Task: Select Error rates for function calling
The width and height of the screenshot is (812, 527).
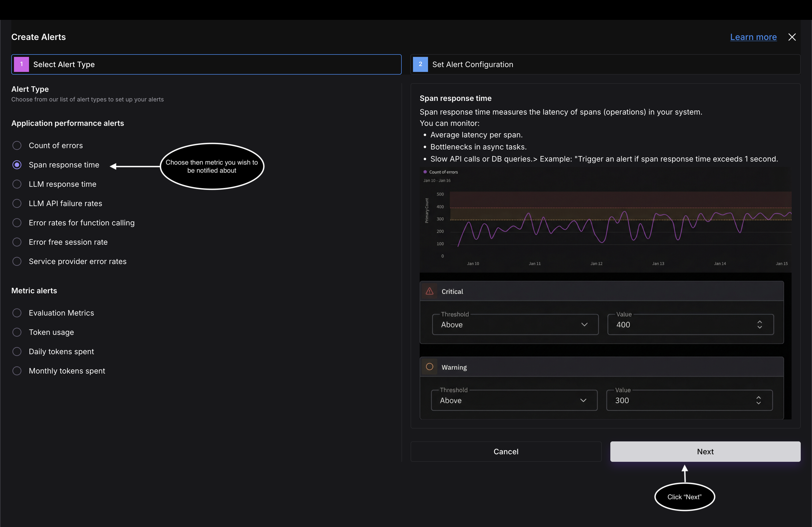Action: point(17,223)
